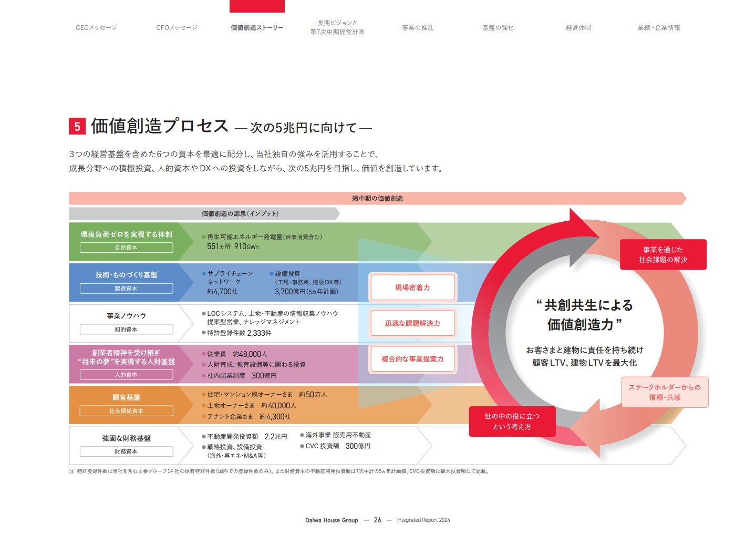Navigate to the 経営体制 tab
Viewport: 756px width, 535px height.
pos(578,28)
